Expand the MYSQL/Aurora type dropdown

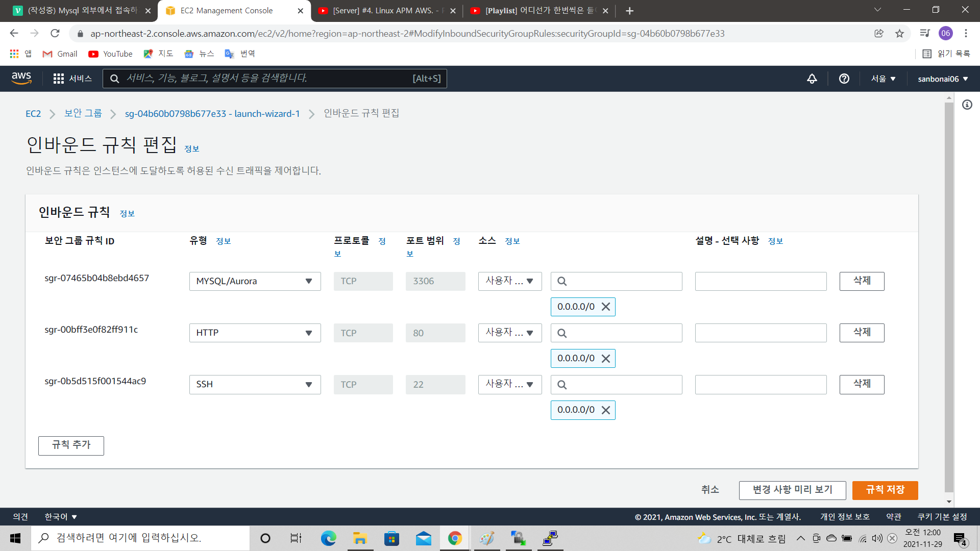255,281
